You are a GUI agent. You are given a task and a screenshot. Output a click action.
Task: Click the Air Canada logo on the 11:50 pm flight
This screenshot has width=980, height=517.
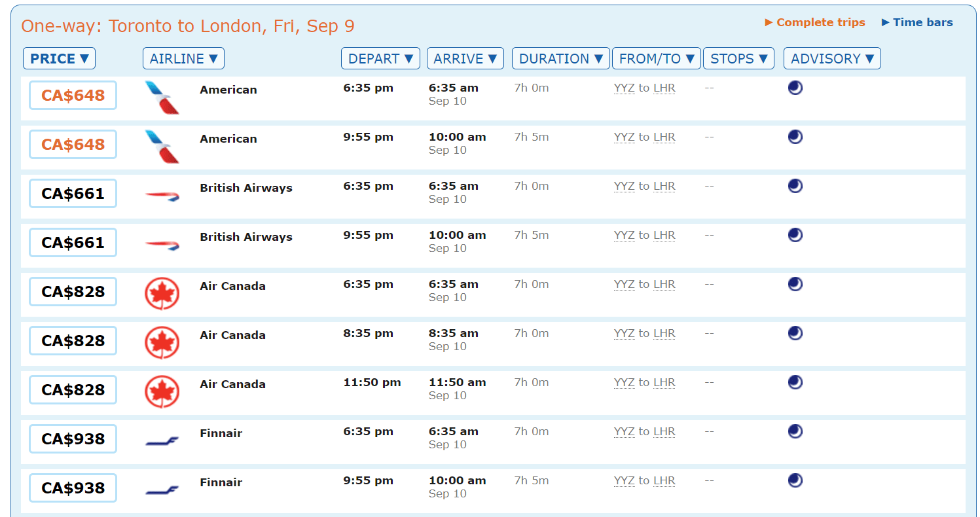click(162, 392)
